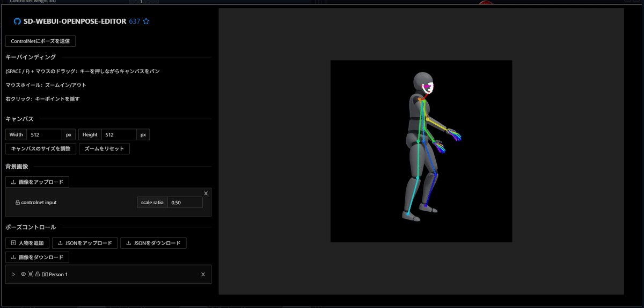Click 画像をアップロード button
The image size is (644, 308).
tap(37, 182)
